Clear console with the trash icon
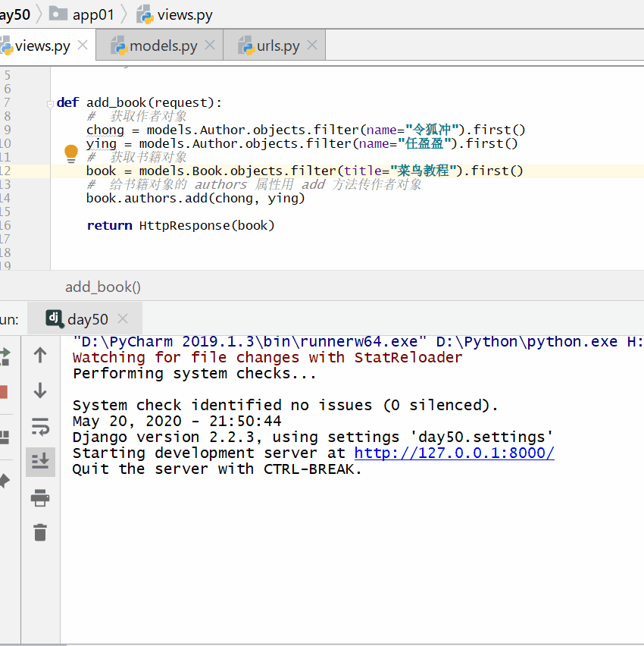The width and height of the screenshot is (644, 646). (40, 532)
